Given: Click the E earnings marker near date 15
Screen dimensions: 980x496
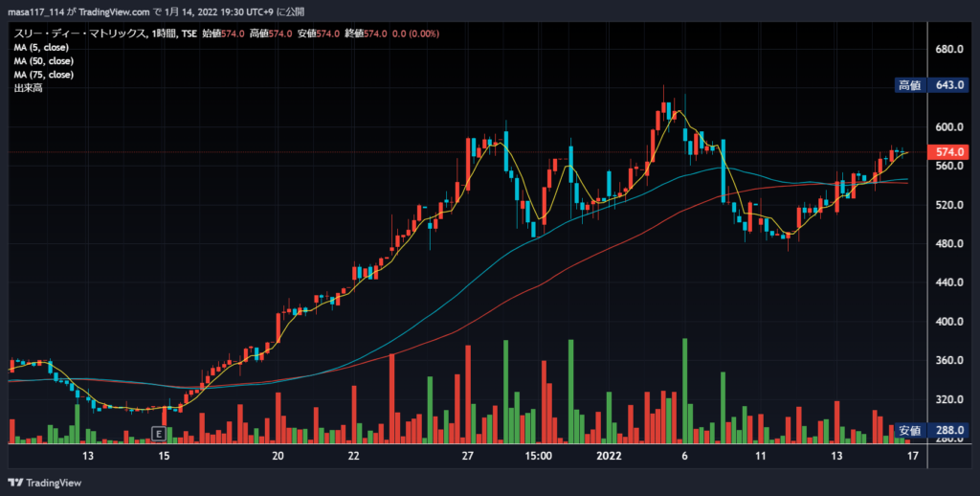Looking at the screenshot, I should [x=159, y=434].
